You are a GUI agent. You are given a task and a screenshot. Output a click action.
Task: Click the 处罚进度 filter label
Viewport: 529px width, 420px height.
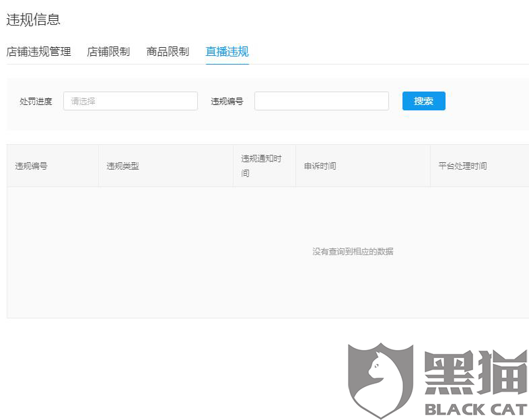pyautogui.click(x=36, y=101)
